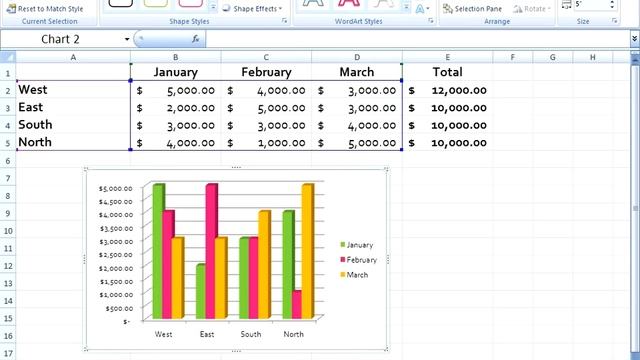Click the shape width size field
The image size is (640, 360).
pos(591,4)
